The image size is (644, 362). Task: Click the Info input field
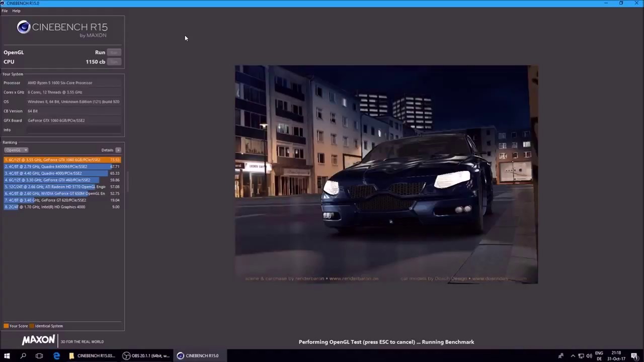74,130
